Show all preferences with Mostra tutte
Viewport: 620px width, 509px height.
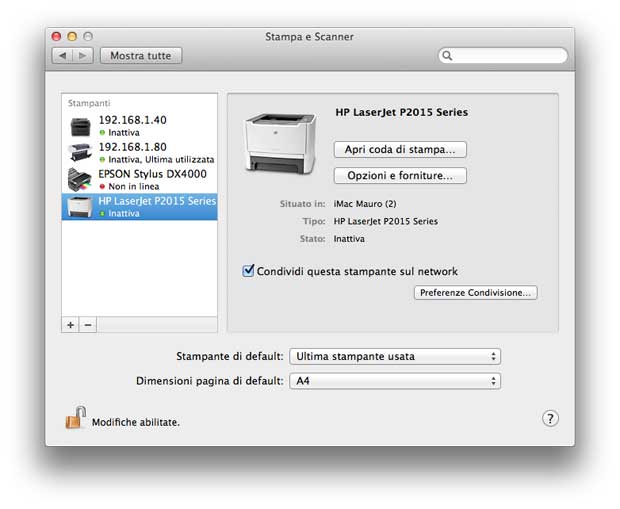[141, 56]
